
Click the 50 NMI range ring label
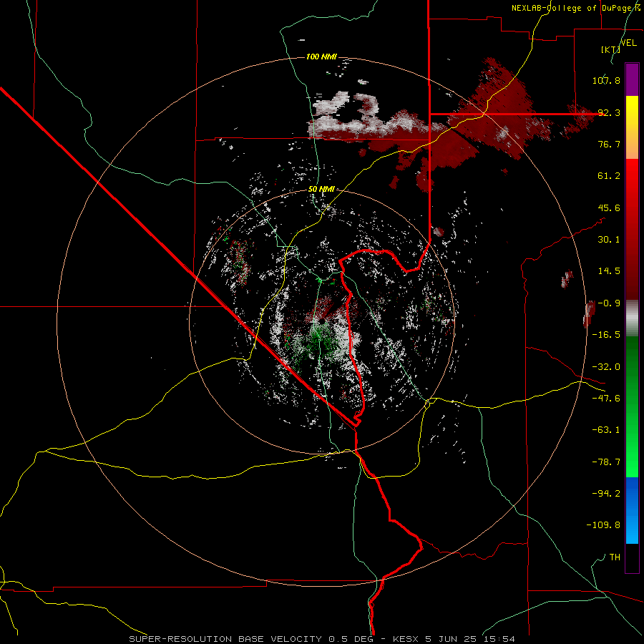pyautogui.click(x=321, y=190)
